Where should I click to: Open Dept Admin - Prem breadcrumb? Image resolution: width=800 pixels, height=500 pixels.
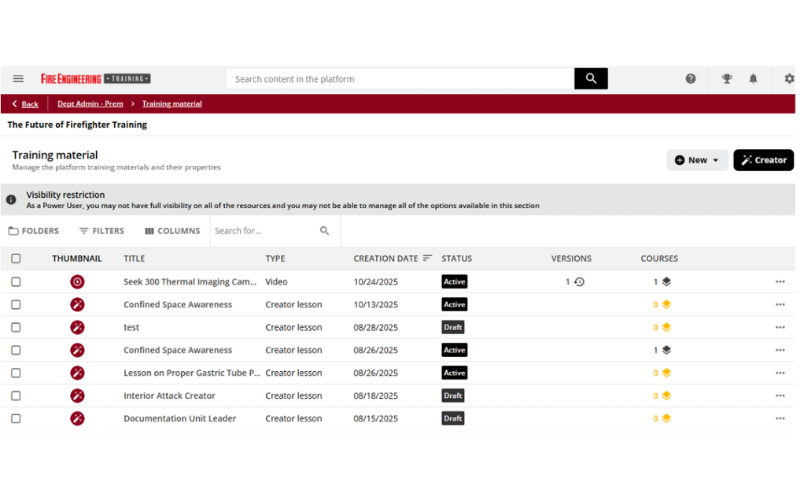click(90, 104)
